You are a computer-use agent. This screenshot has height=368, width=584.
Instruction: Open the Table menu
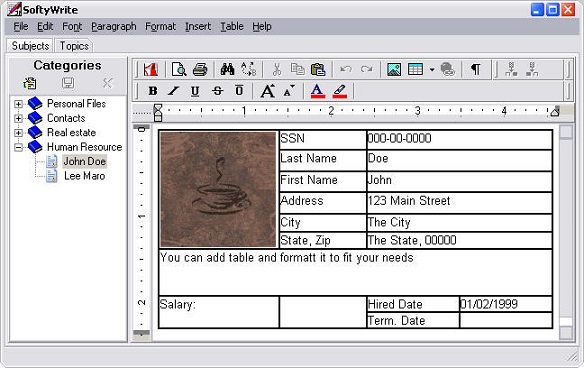click(x=232, y=26)
